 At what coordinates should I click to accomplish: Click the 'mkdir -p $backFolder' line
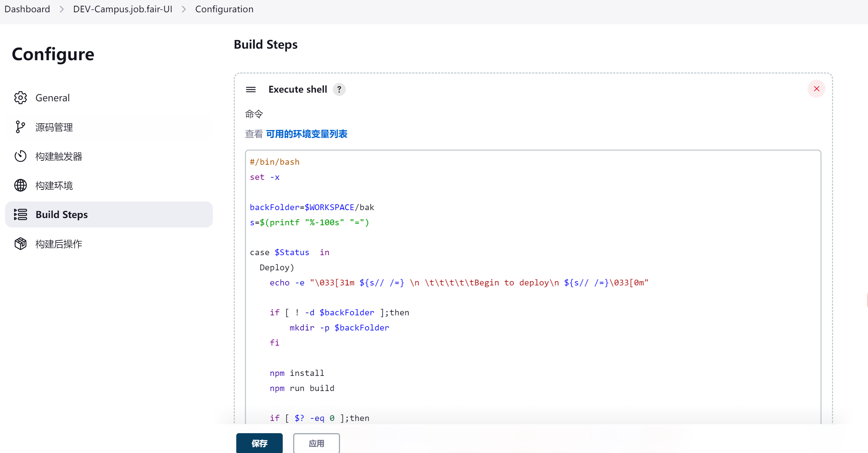339,328
